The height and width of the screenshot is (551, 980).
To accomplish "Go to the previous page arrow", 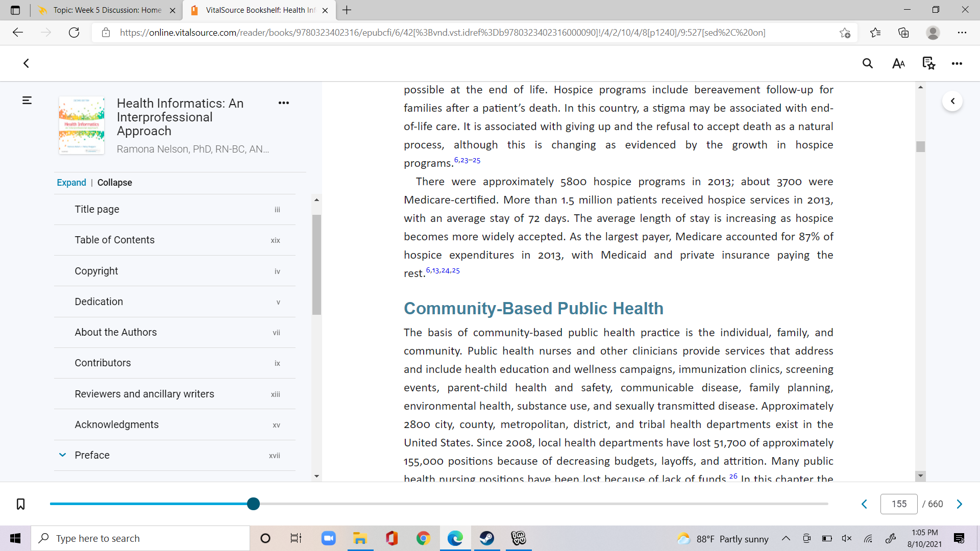I will (864, 504).
